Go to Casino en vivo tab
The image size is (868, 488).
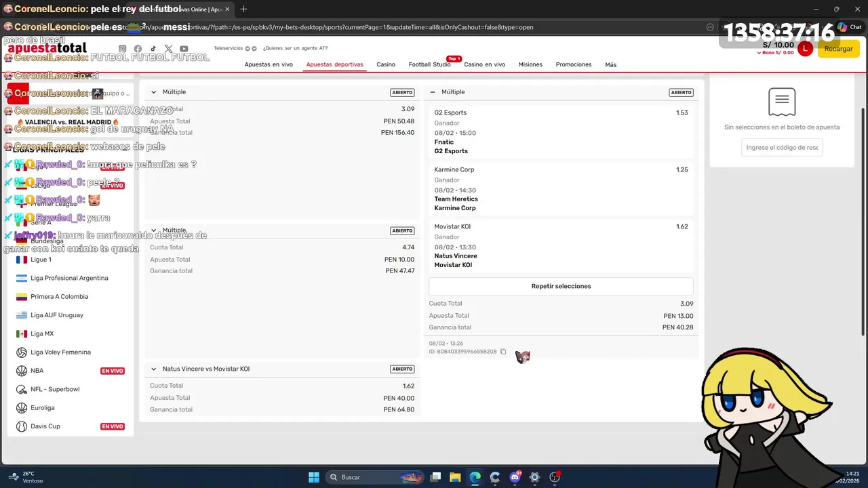(x=484, y=64)
